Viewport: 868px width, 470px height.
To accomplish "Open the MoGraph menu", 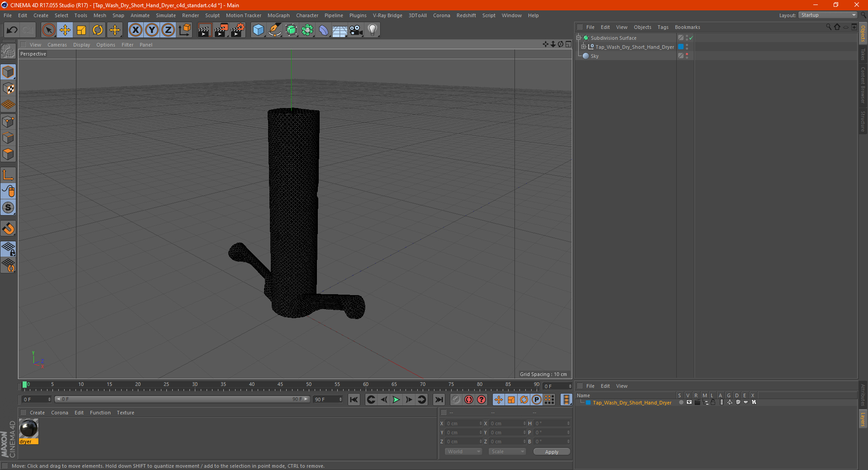I will (278, 15).
